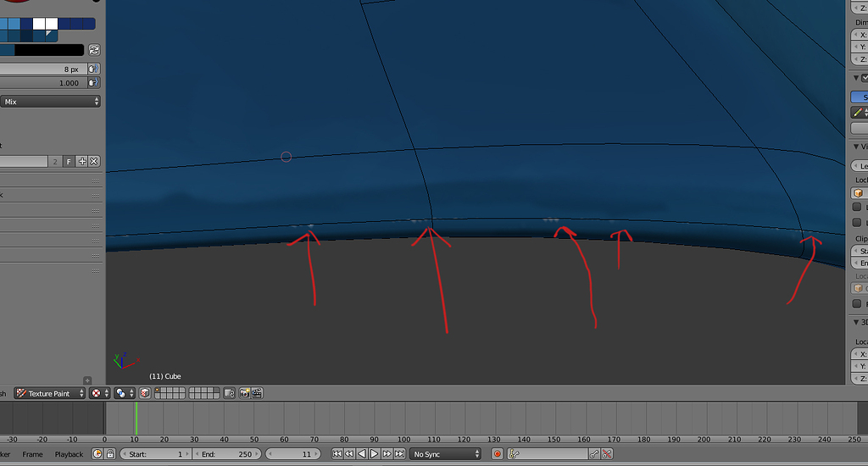This screenshot has width=868, height=466.
Task: Delete keyframe with the crossed key icon
Action: 607,454
